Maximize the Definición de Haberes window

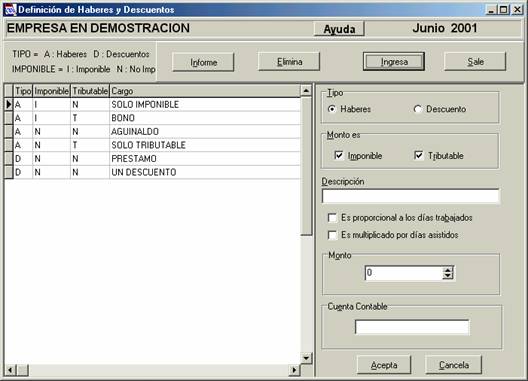(503, 10)
